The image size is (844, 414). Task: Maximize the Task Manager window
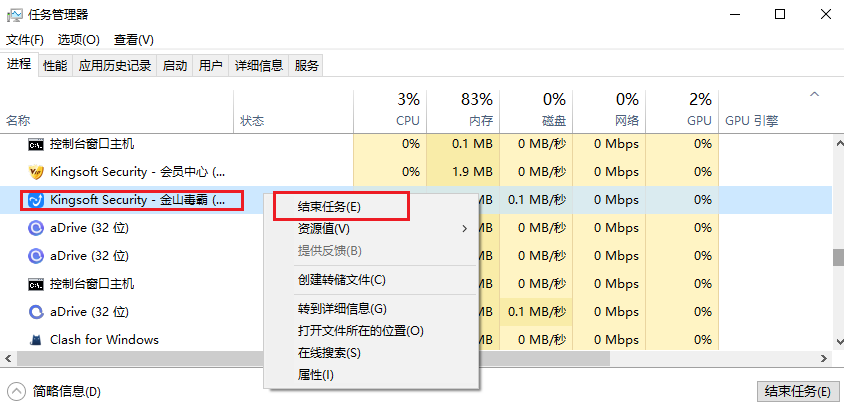779,15
